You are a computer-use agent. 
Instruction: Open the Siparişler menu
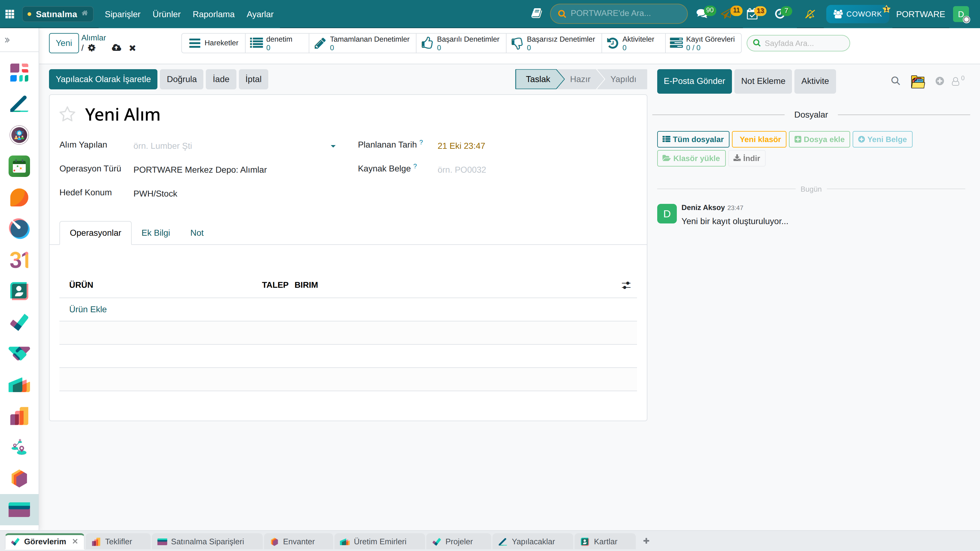123,14
